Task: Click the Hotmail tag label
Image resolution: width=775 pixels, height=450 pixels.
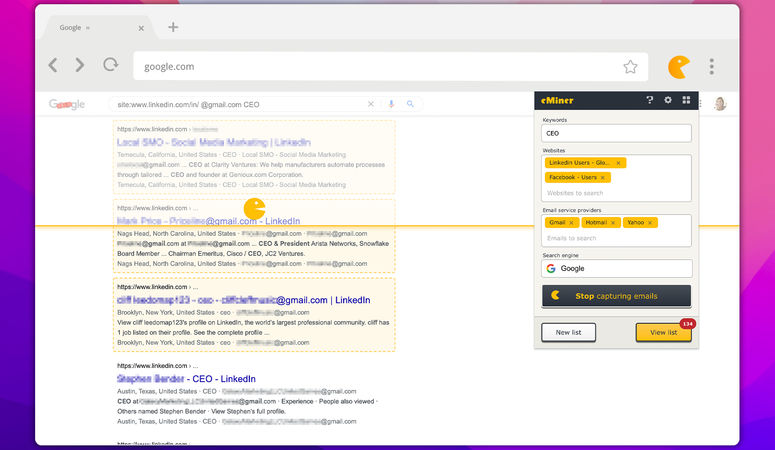Action: click(596, 223)
